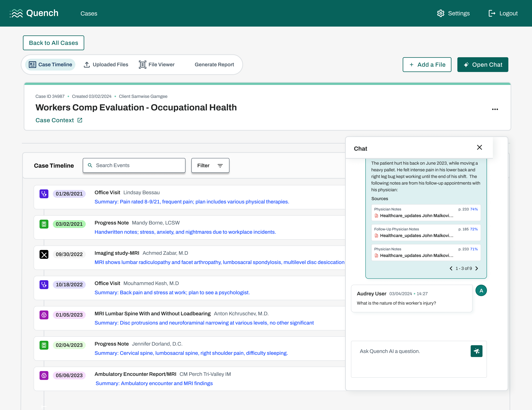The height and width of the screenshot is (410, 532).
Task: Open cervical spine summary link
Action: [x=191, y=353]
